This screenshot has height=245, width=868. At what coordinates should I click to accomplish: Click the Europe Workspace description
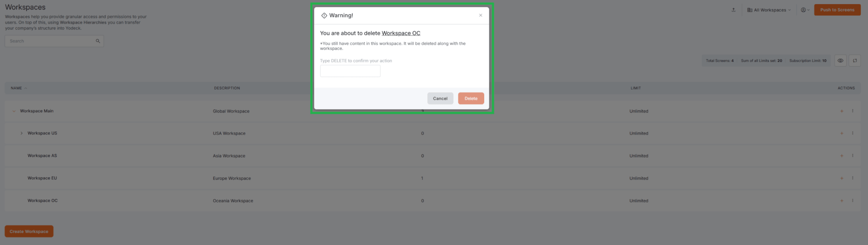(232, 179)
